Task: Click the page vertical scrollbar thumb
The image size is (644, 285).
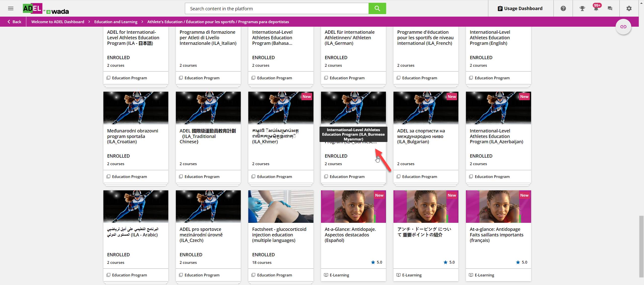Action: [641, 246]
